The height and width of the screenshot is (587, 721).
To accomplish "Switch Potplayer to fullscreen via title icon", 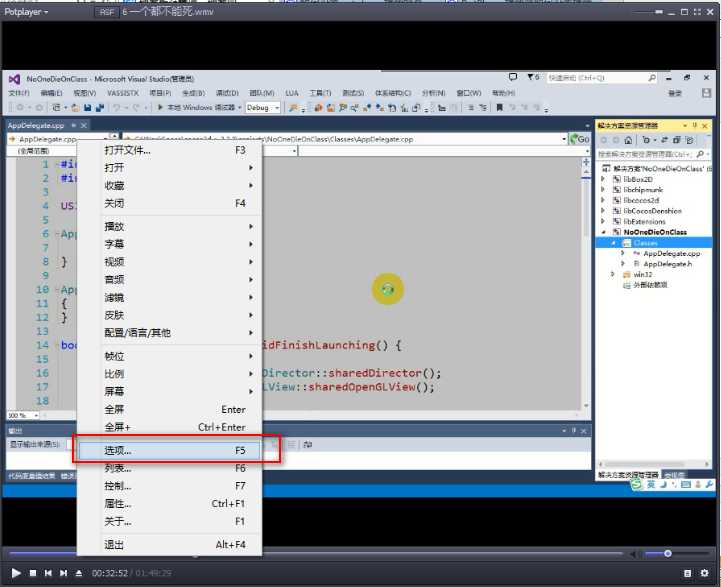I will (697, 12).
